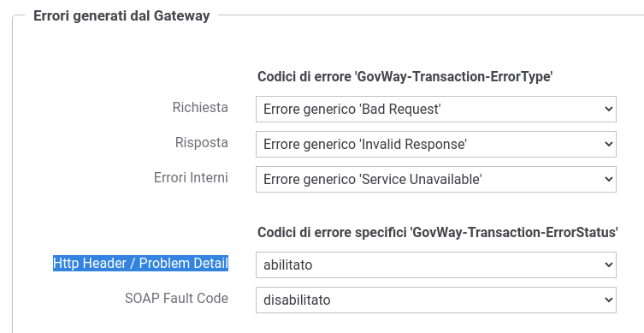The image size is (644, 333).
Task: Click the chevron arrow on Risposta select
Action: pyautogui.click(x=609, y=144)
